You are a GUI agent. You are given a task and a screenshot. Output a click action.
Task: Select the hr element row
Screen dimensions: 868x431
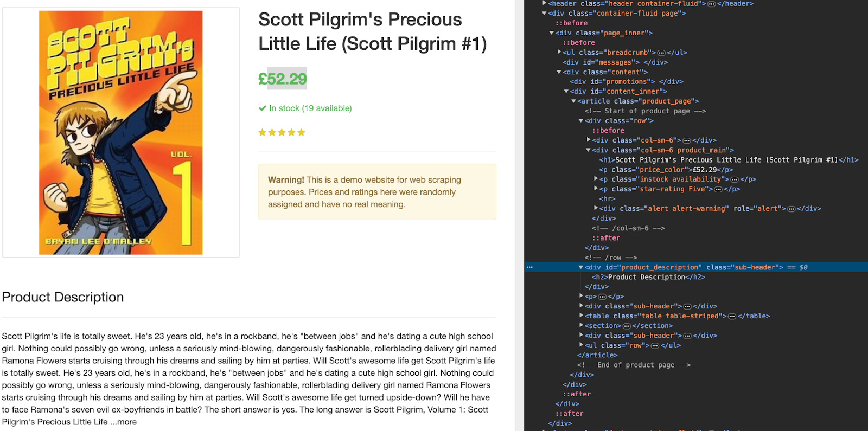click(x=607, y=199)
